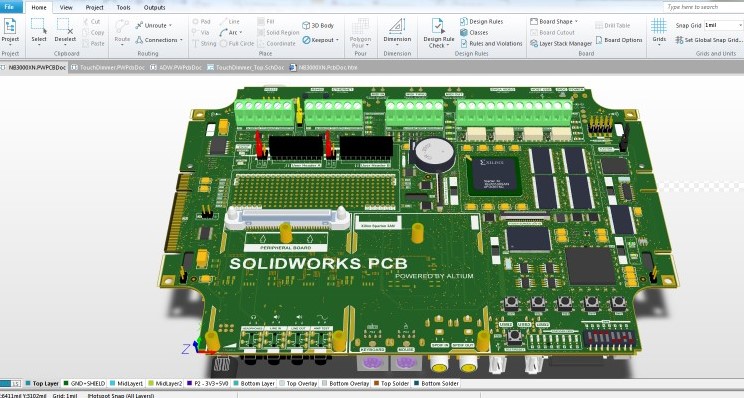Screen dimensions: 744x398
Task: Click the Type here to search field
Action: (704, 7)
